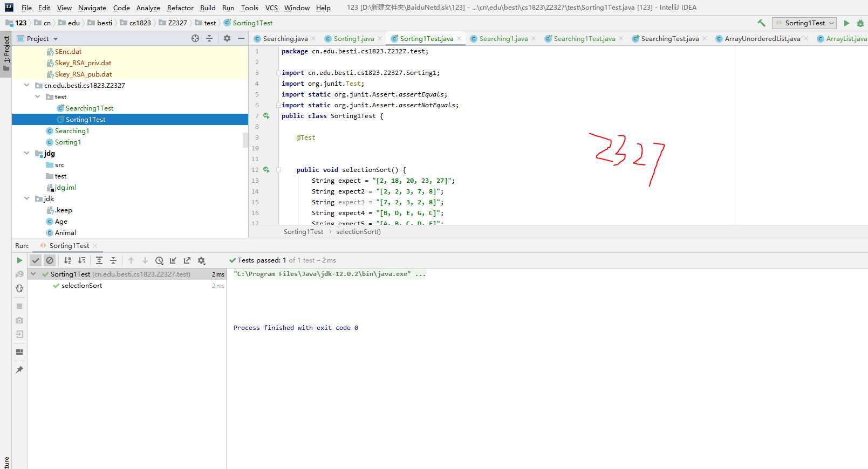Pin the Run tab with the pin icon

click(19, 370)
